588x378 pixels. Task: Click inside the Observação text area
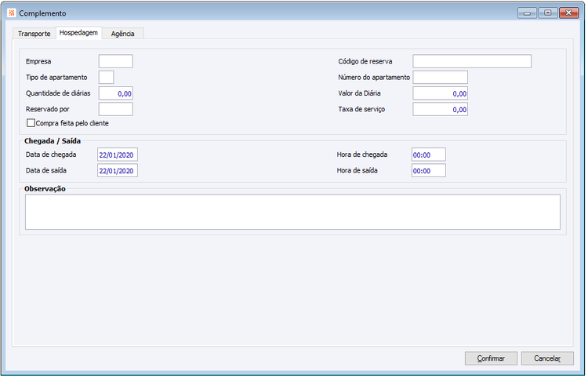[293, 212]
